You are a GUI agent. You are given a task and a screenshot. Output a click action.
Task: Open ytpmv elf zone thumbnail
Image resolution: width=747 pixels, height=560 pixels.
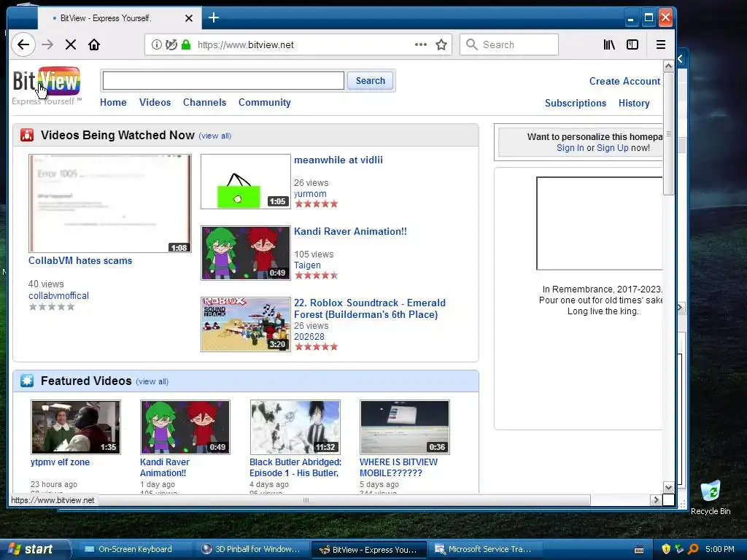pyautogui.click(x=76, y=427)
